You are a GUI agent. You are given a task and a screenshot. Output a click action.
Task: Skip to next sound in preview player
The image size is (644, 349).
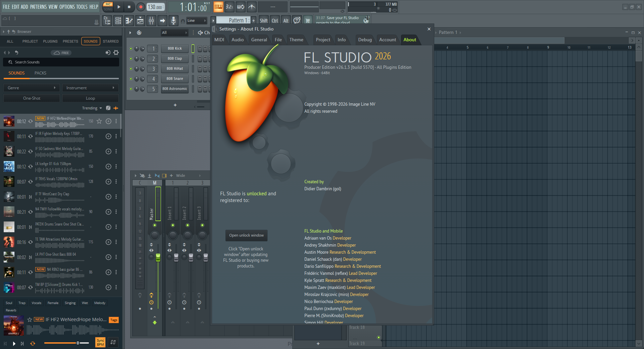point(22,343)
